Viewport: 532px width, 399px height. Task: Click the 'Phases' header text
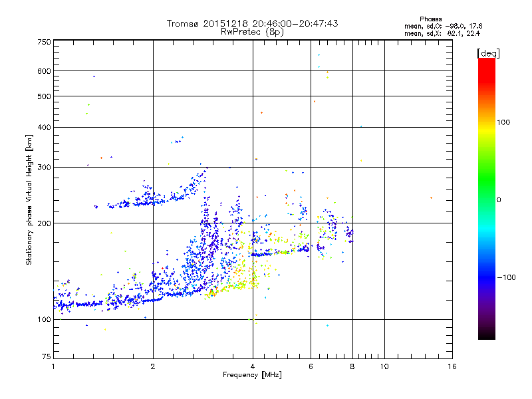pos(430,19)
